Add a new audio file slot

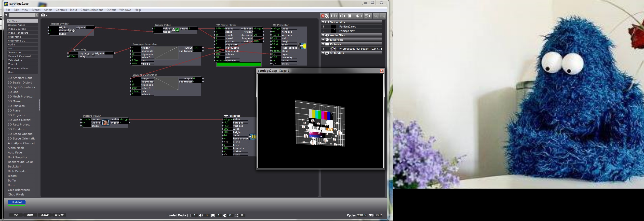[343, 16]
